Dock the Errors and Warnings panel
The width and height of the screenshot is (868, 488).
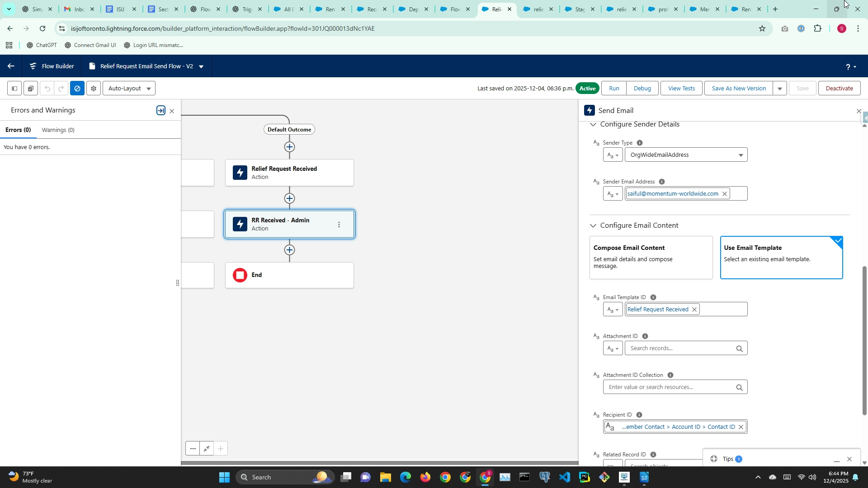click(161, 111)
